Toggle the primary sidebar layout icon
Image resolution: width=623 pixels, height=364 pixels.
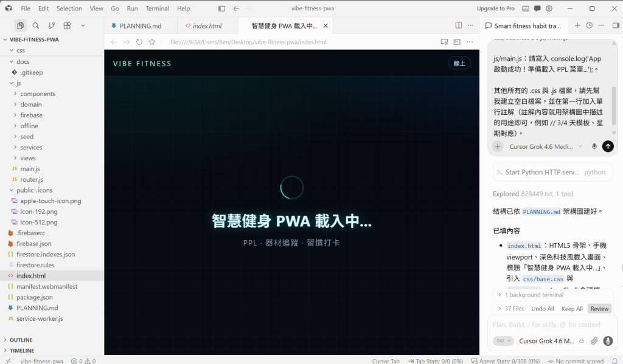pos(221,9)
